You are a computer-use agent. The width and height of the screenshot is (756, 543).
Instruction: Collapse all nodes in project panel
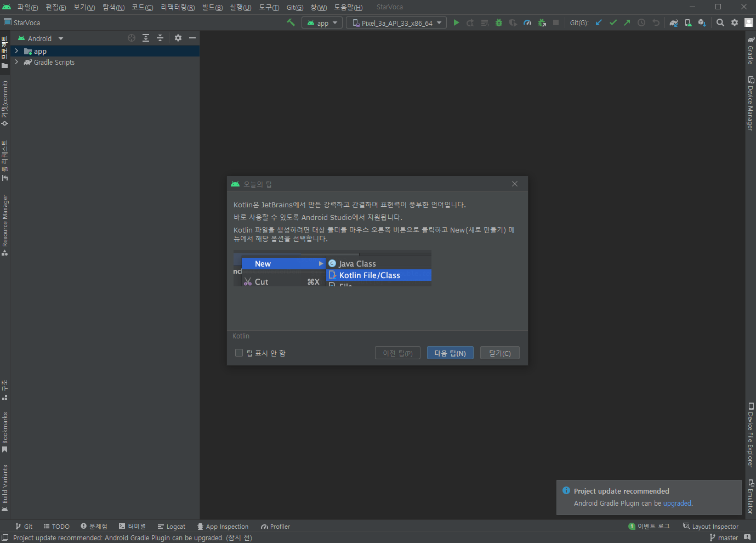point(160,38)
